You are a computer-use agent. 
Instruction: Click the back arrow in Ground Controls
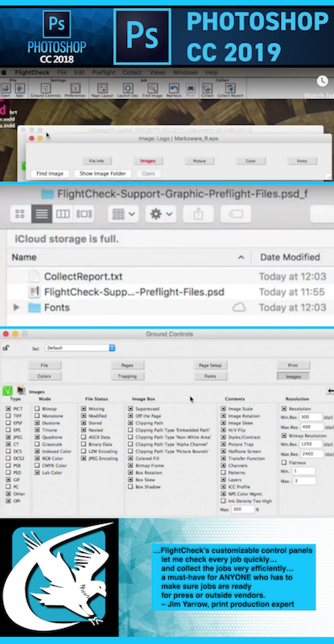pyautogui.click(x=330, y=391)
